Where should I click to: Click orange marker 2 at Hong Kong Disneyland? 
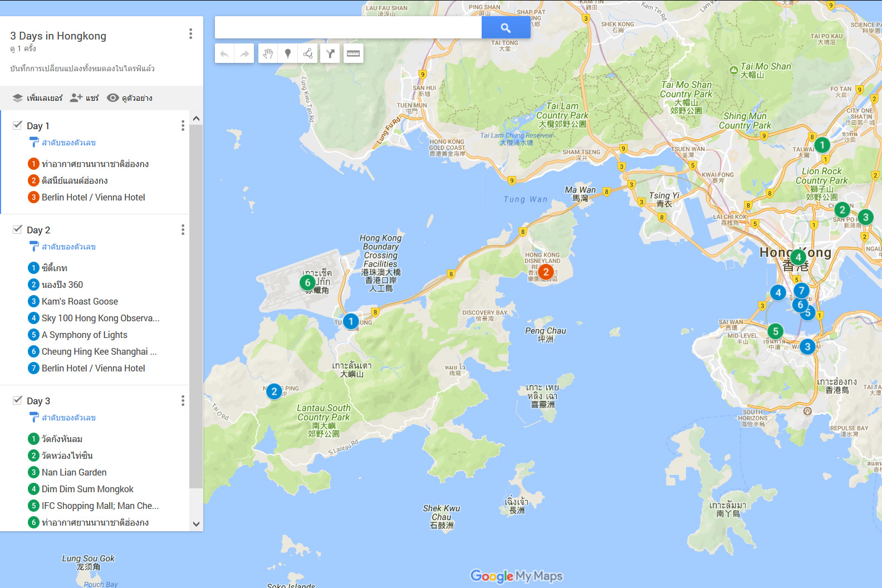pyautogui.click(x=546, y=272)
